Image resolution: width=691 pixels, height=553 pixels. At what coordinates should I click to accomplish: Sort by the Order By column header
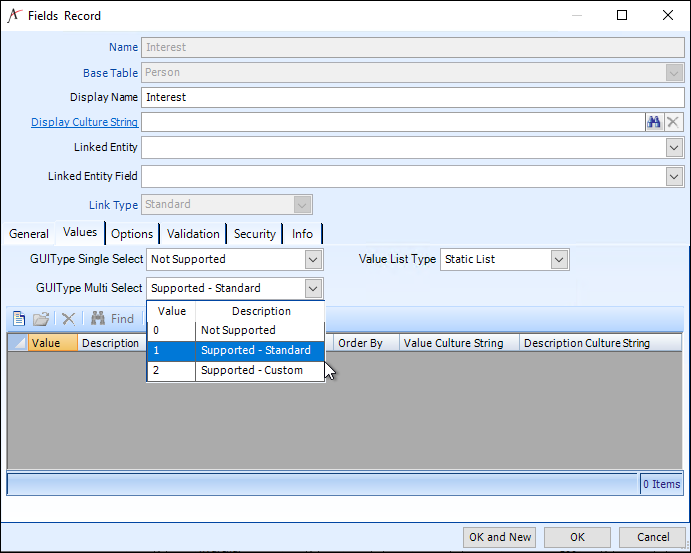pos(366,343)
